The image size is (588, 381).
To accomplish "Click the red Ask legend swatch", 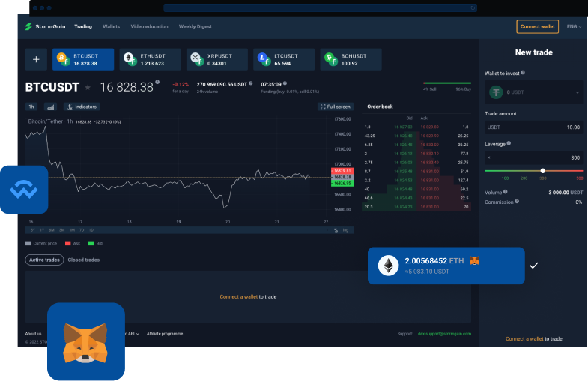I will coord(68,243).
